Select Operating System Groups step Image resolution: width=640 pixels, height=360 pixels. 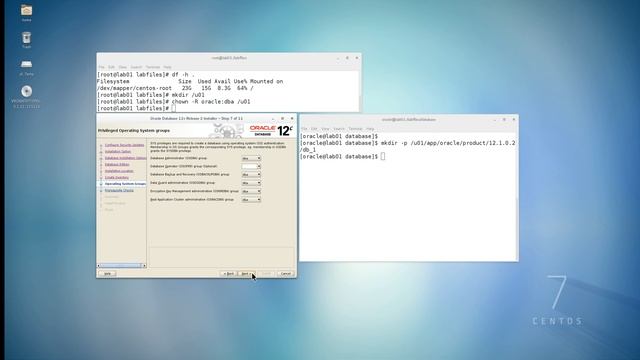tap(125, 184)
